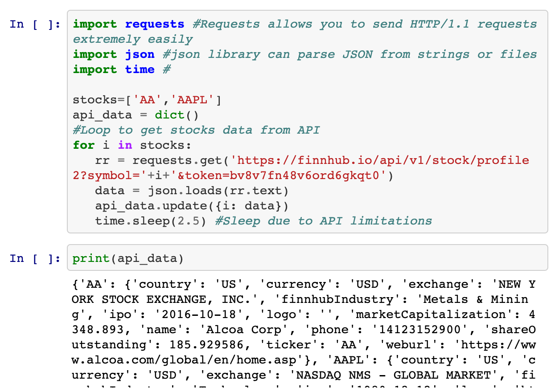The width and height of the screenshot is (559, 392).
Task: Click the 'time.sleep(2.5)' call
Action: pyautogui.click(x=151, y=221)
